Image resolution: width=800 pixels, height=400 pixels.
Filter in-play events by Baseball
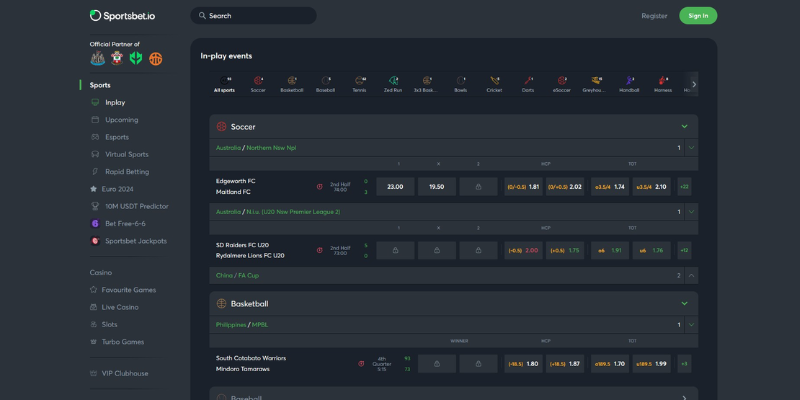point(326,84)
